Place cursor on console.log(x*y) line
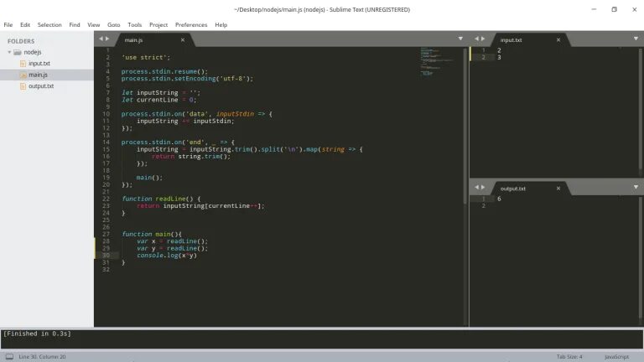 click(x=167, y=256)
